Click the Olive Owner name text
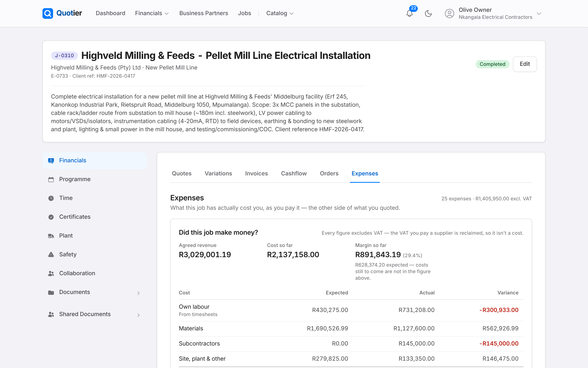 (475, 10)
